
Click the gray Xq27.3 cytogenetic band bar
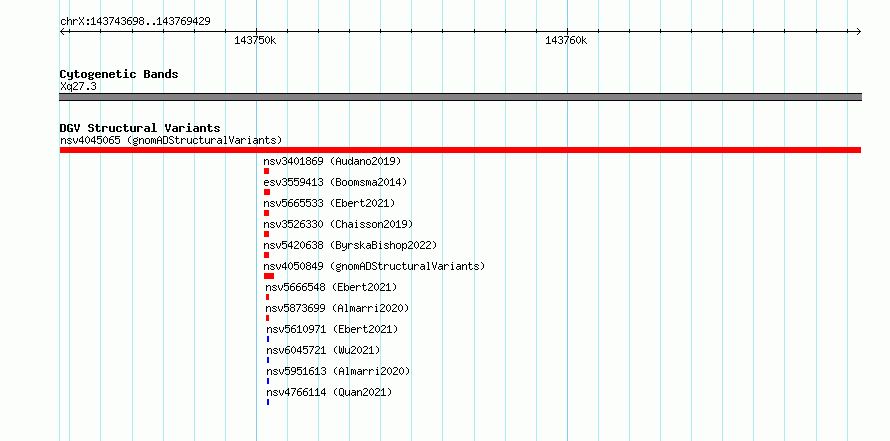coord(460,97)
